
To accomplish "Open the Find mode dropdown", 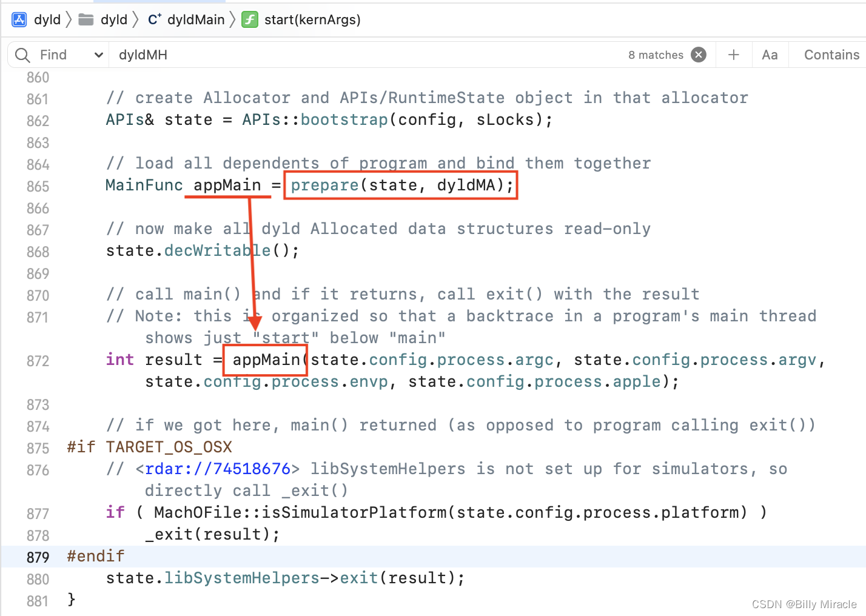I will [72, 55].
